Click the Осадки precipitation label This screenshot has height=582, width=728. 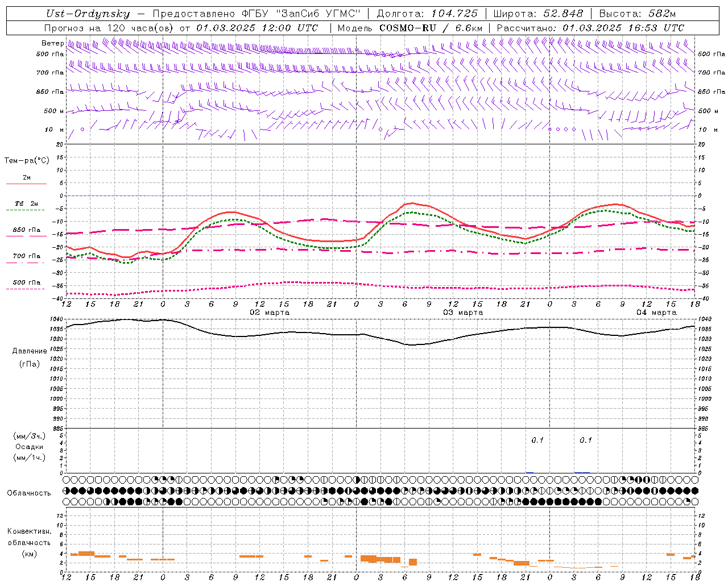click(29, 447)
